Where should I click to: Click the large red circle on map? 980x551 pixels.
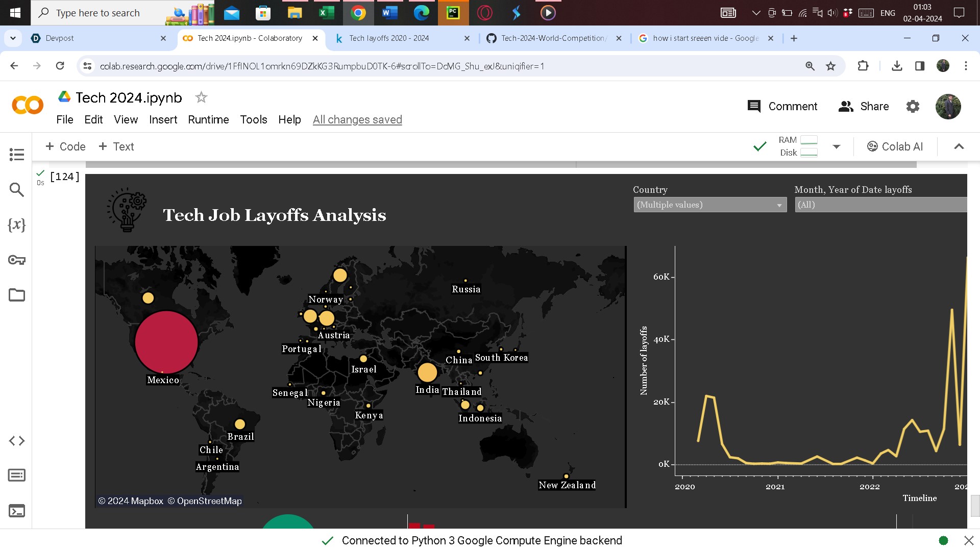click(x=166, y=342)
